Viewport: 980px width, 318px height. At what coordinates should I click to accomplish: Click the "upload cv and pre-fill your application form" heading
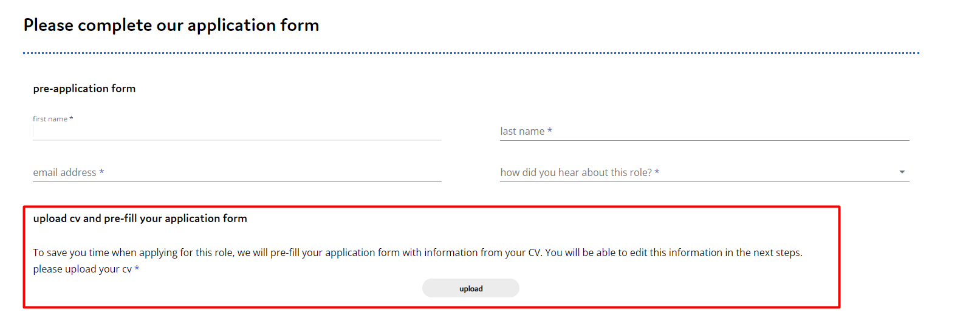[x=140, y=218]
